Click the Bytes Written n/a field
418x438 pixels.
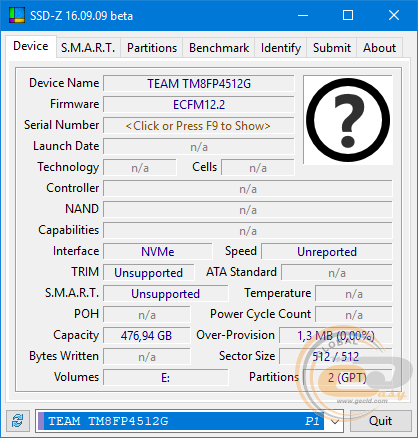[147, 357]
